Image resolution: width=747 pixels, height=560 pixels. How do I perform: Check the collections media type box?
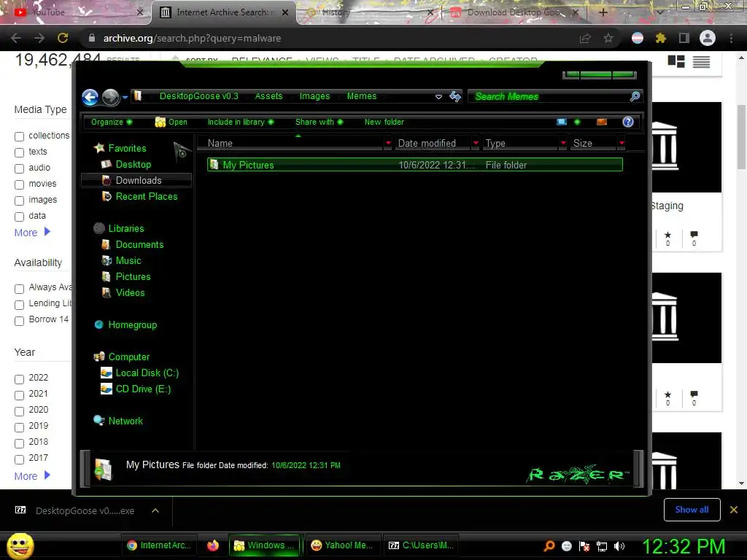19,136
